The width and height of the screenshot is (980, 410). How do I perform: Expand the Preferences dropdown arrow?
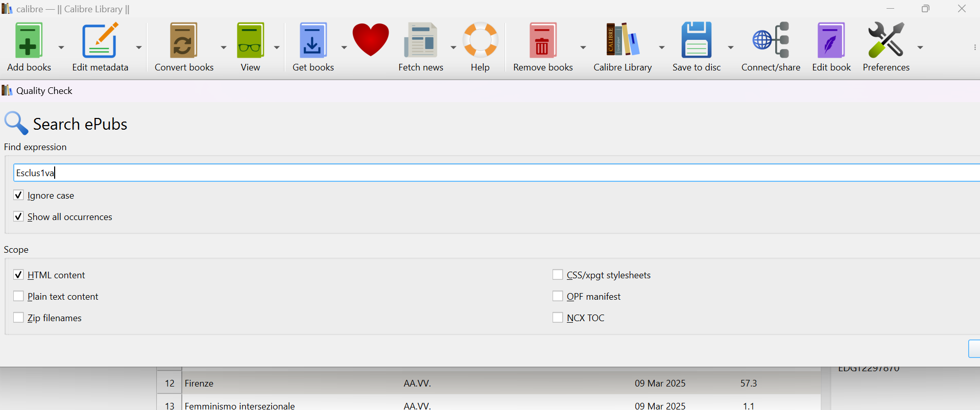tap(920, 47)
